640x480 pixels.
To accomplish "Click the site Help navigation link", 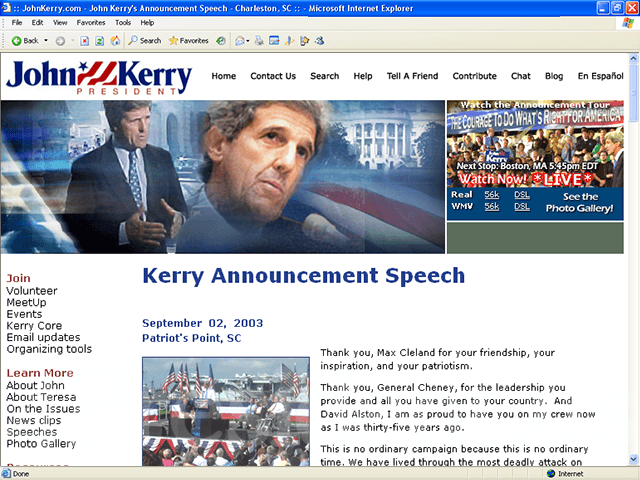I will (363, 76).
